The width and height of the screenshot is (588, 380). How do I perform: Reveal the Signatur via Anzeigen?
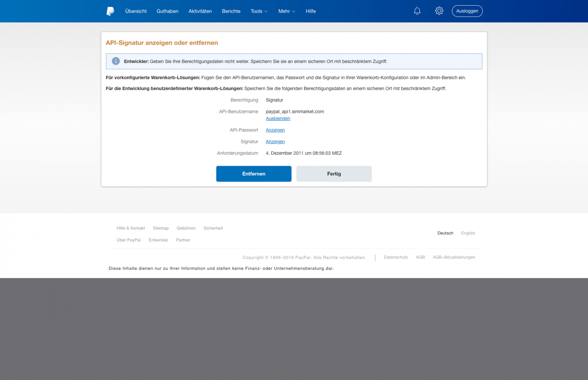tap(275, 142)
